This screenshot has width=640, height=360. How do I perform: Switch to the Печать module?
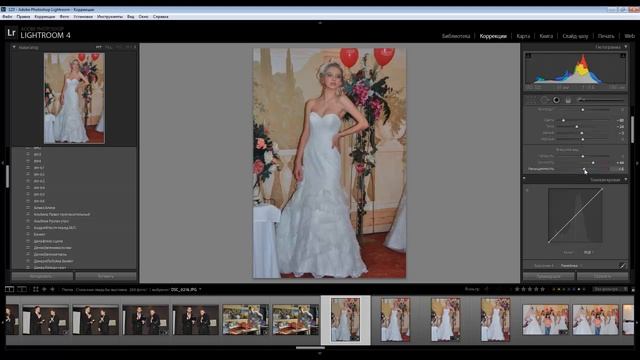606,36
